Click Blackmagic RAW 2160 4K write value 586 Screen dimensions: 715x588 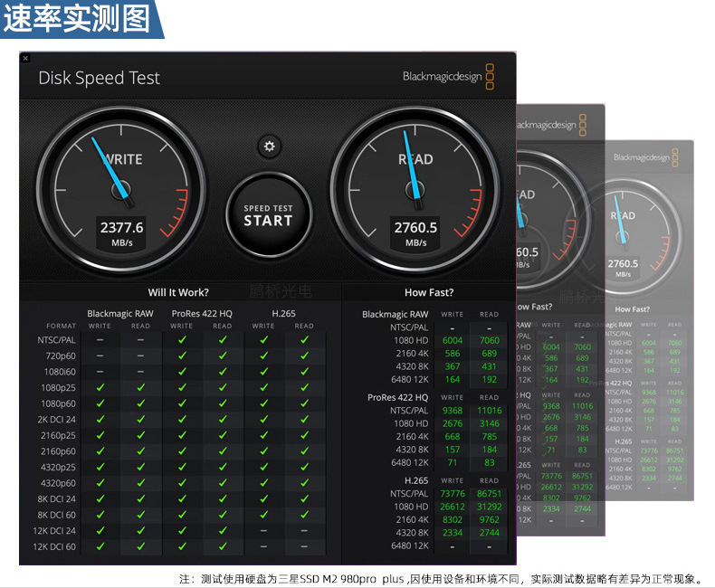[453, 354]
